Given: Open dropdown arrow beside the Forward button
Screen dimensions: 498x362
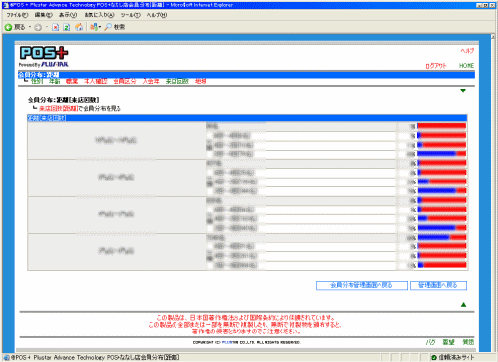Looking at the screenshot, I should 46,27.
